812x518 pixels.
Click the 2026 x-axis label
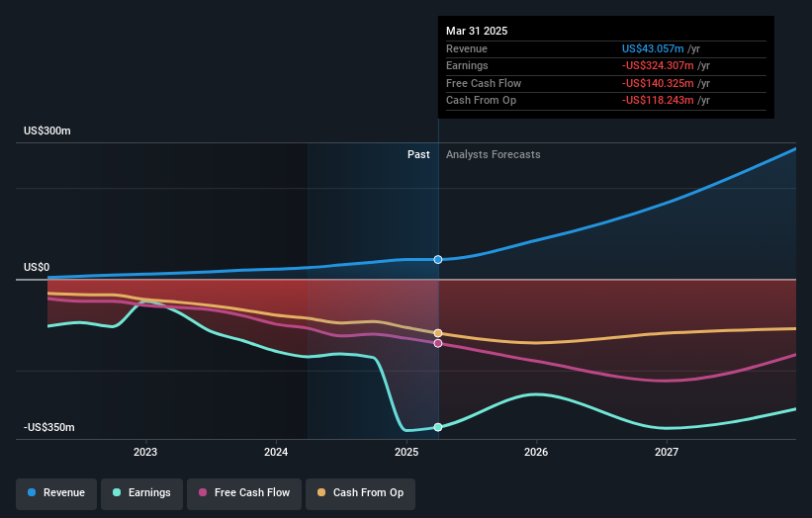(x=536, y=452)
